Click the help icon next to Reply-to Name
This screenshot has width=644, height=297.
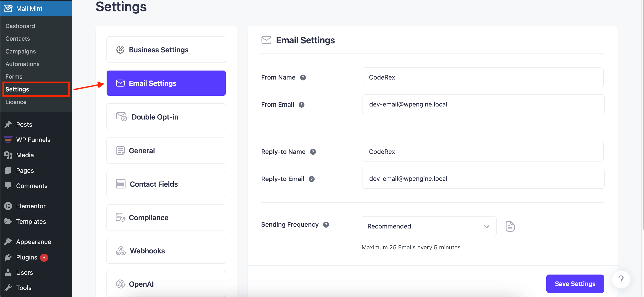(x=313, y=152)
